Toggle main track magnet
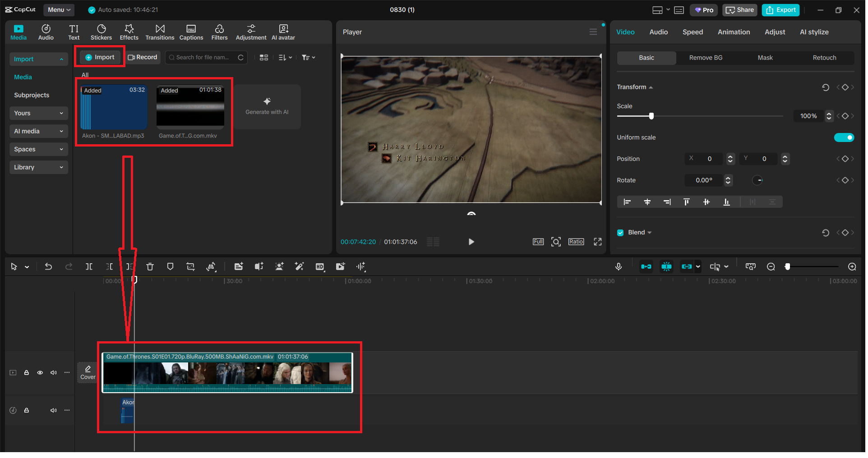Viewport: 868px width, 458px height. [x=646, y=267]
